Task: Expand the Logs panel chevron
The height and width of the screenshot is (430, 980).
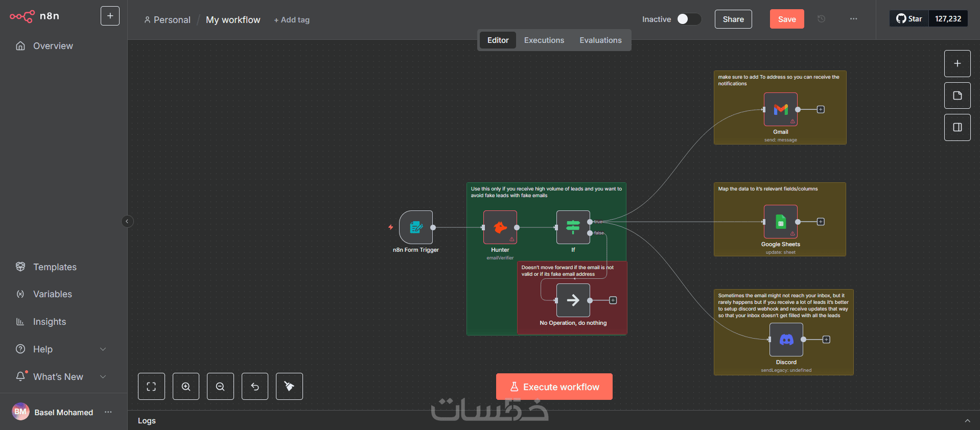Action: (967, 421)
